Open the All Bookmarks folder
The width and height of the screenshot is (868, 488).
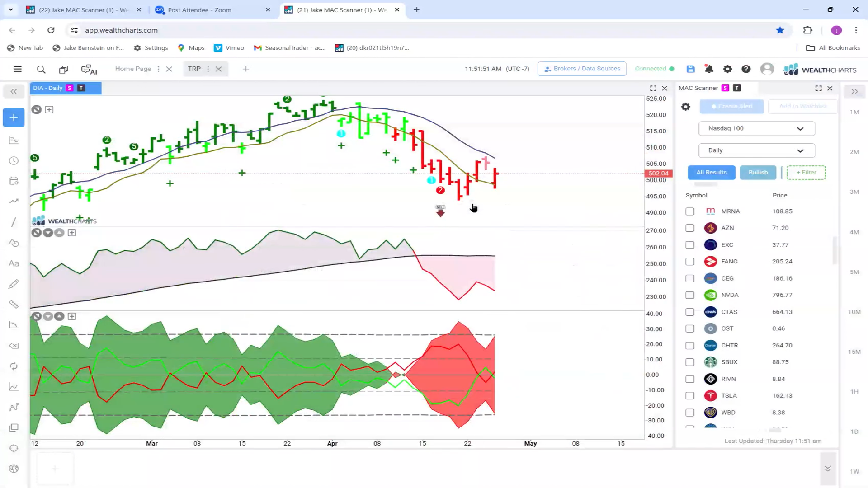pyautogui.click(x=833, y=48)
